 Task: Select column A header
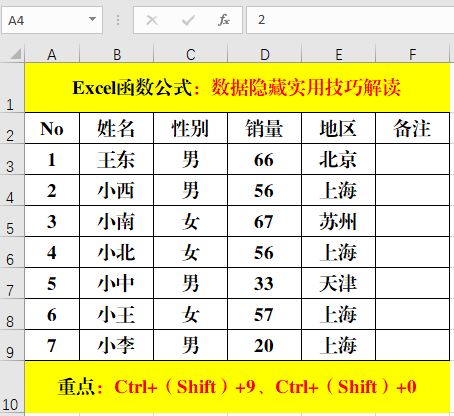pos(52,54)
